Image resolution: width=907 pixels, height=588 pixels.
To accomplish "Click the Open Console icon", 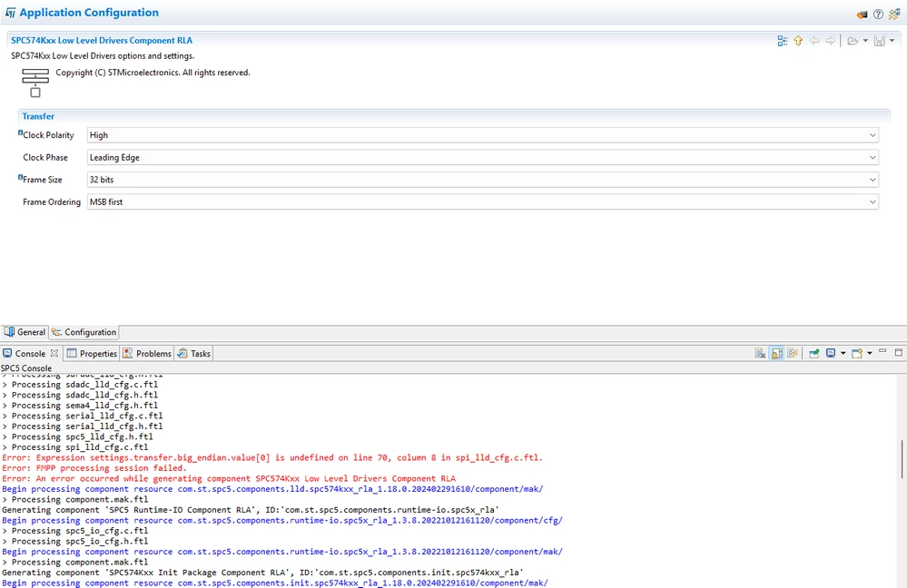I will [x=857, y=353].
